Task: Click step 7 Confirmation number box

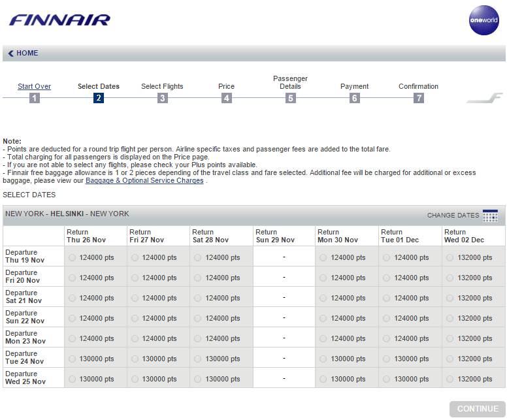Action: 419,98
